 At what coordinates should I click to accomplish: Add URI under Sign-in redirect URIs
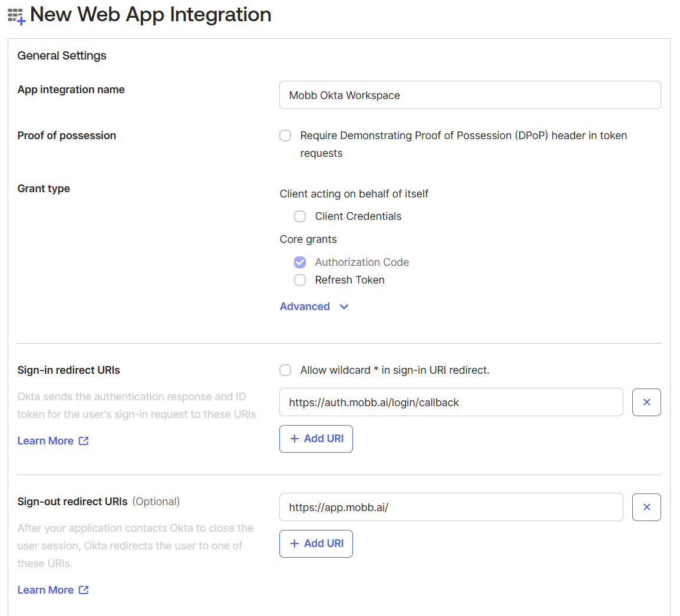[x=316, y=439]
